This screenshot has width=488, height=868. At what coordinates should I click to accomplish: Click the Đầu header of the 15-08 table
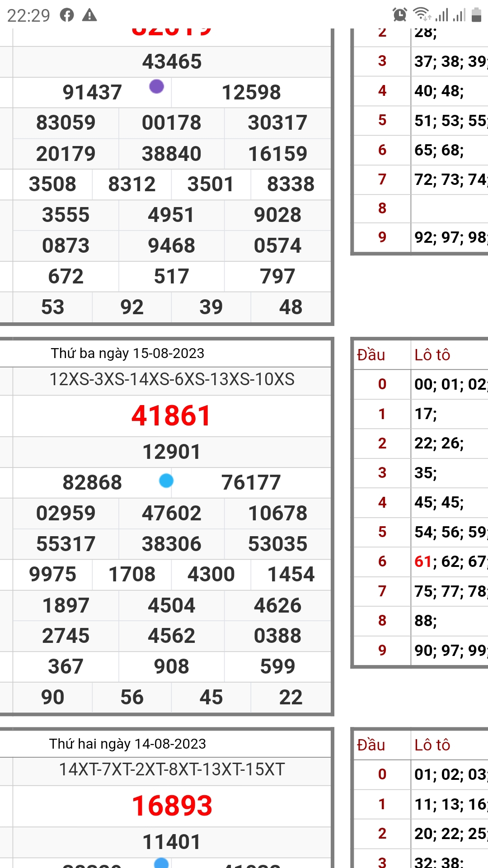[x=371, y=354]
